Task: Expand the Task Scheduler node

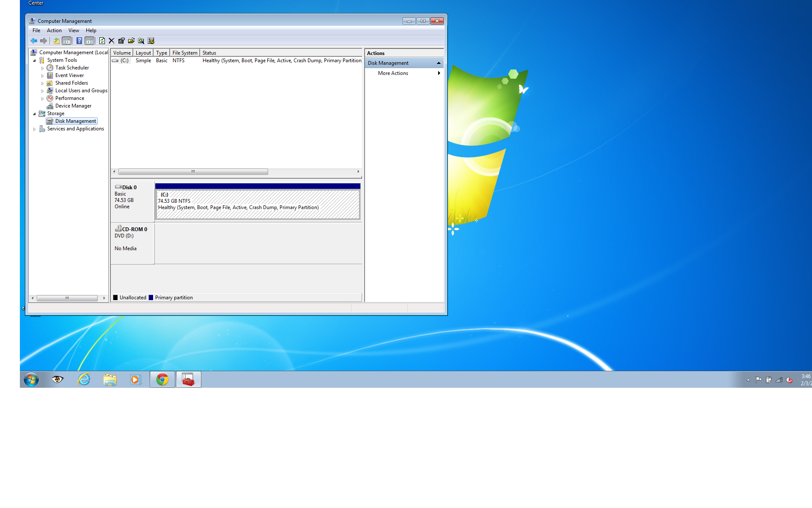Action: [x=42, y=68]
